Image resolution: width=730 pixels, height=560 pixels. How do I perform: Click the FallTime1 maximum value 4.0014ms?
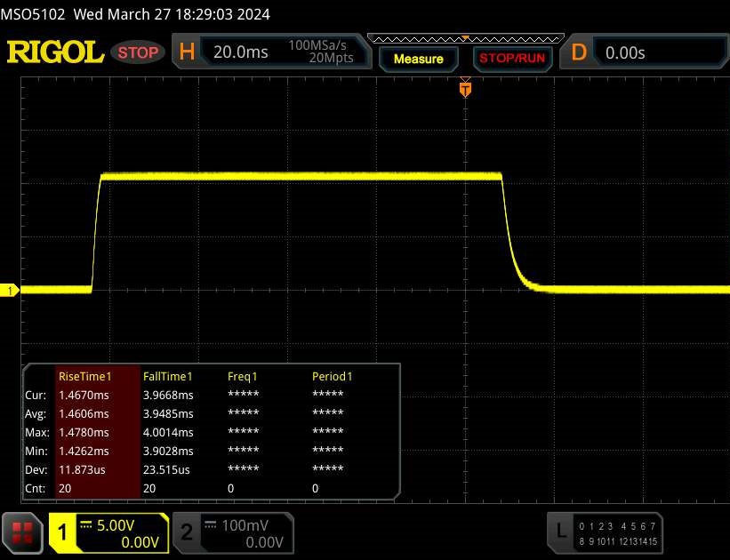click(168, 433)
